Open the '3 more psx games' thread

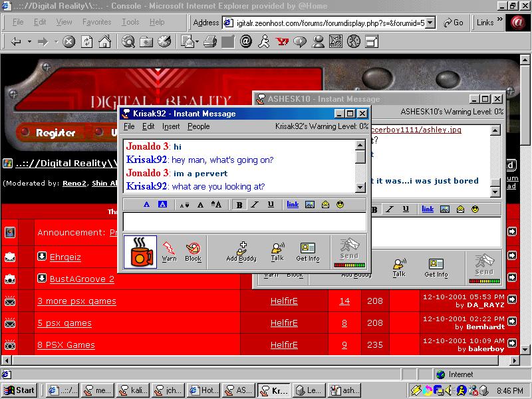[x=76, y=301]
